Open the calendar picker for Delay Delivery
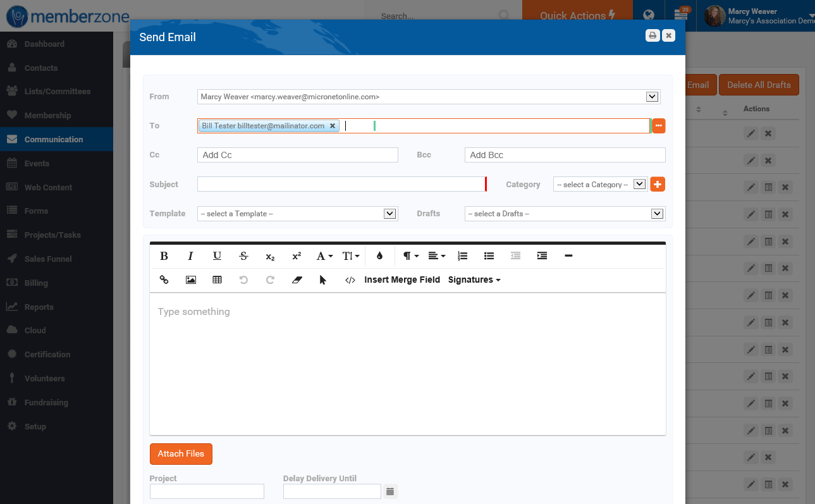815x504 pixels. click(390, 491)
